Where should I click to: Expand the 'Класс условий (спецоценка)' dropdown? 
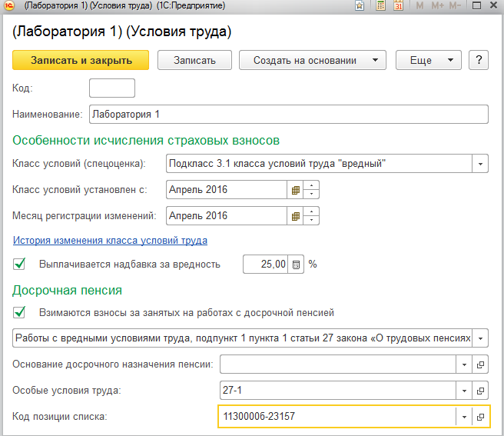click(x=480, y=164)
